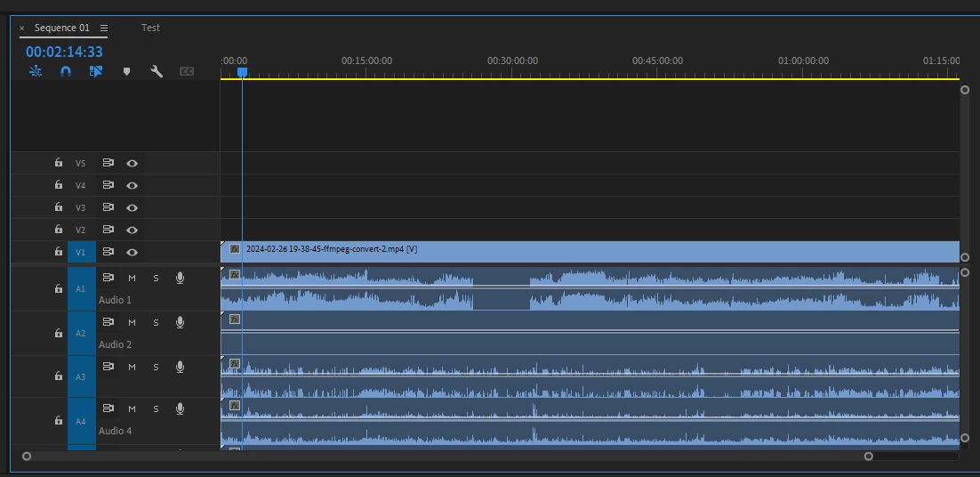
Task: Toggle lock on track V1
Action: [x=58, y=251]
